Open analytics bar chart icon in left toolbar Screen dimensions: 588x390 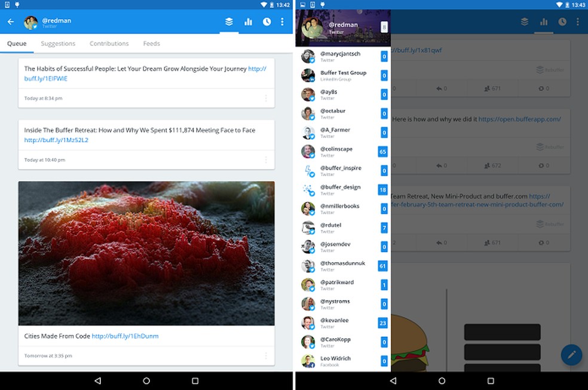tap(248, 22)
